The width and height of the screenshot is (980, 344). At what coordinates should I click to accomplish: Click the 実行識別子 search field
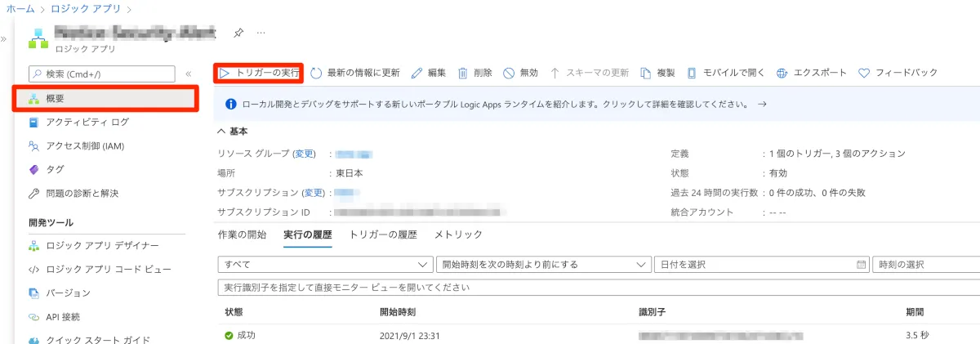pos(599,287)
